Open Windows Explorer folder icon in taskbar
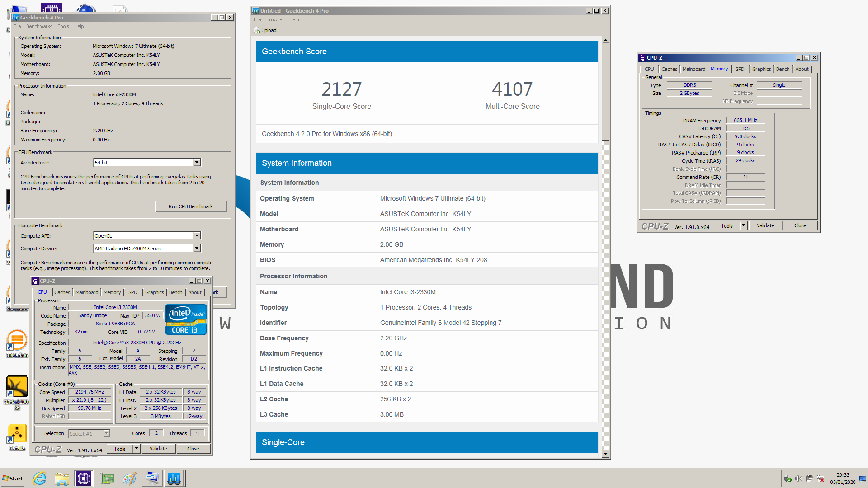Image resolution: width=868 pixels, height=488 pixels. [x=62, y=479]
